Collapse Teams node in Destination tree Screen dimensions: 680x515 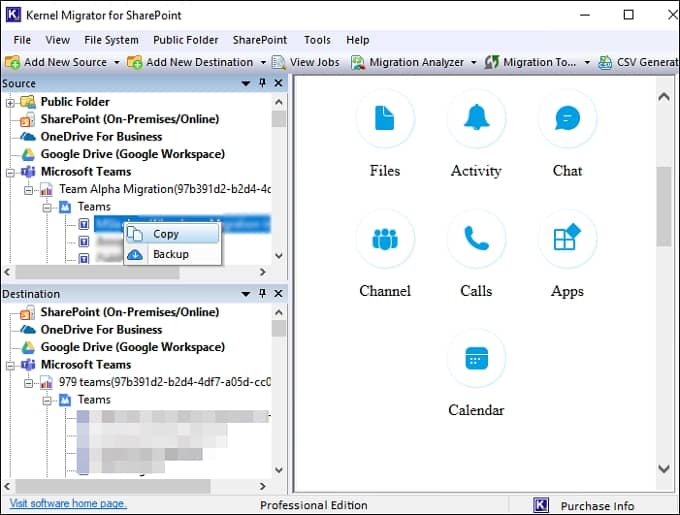[47, 400]
